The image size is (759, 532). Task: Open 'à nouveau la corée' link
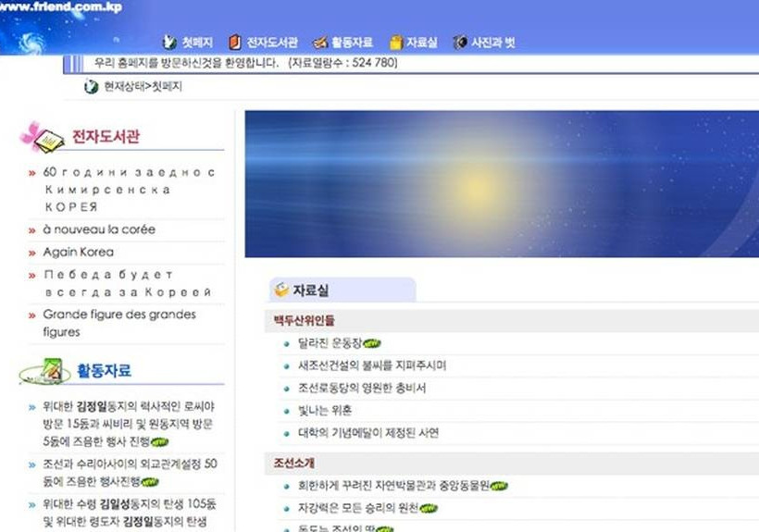point(99,229)
